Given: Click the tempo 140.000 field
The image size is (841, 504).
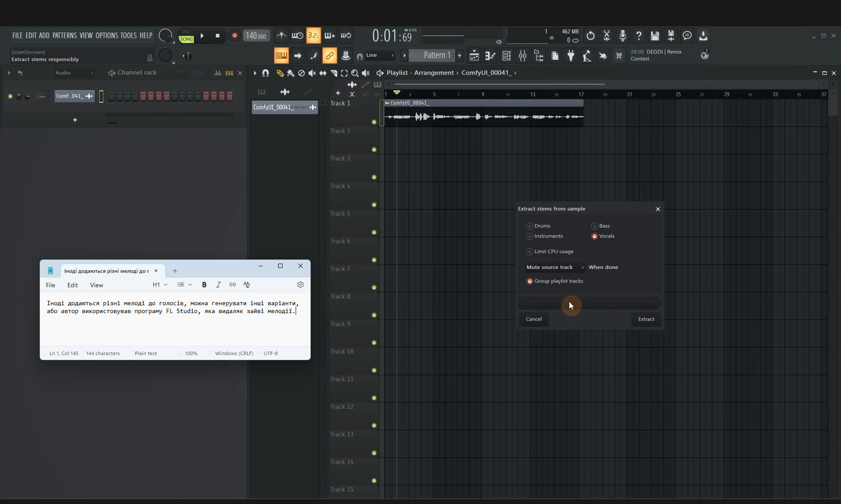Looking at the screenshot, I should coord(256,36).
